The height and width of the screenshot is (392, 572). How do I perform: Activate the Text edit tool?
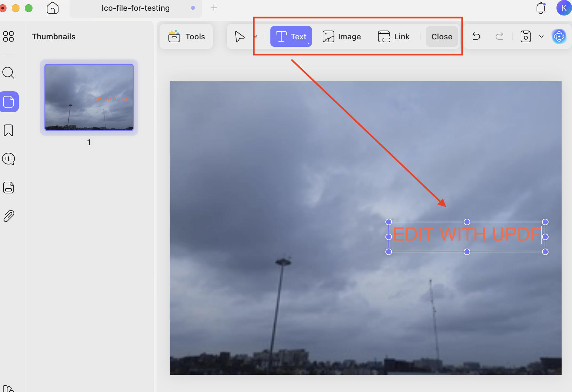(x=291, y=36)
